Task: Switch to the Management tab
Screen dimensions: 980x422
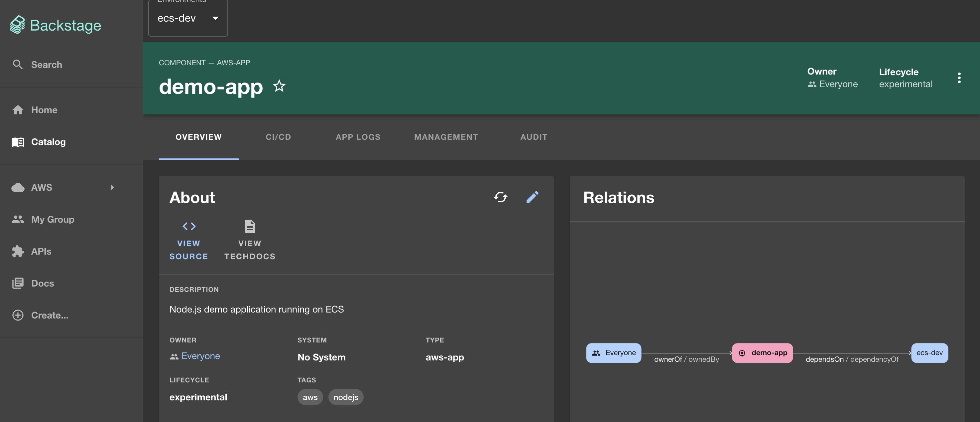Action: tap(446, 137)
